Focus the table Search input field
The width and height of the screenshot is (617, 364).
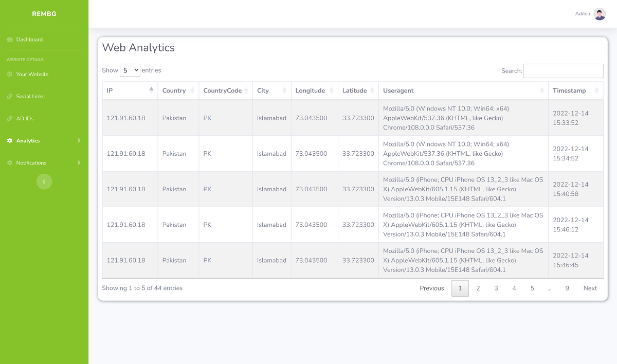click(563, 71)
